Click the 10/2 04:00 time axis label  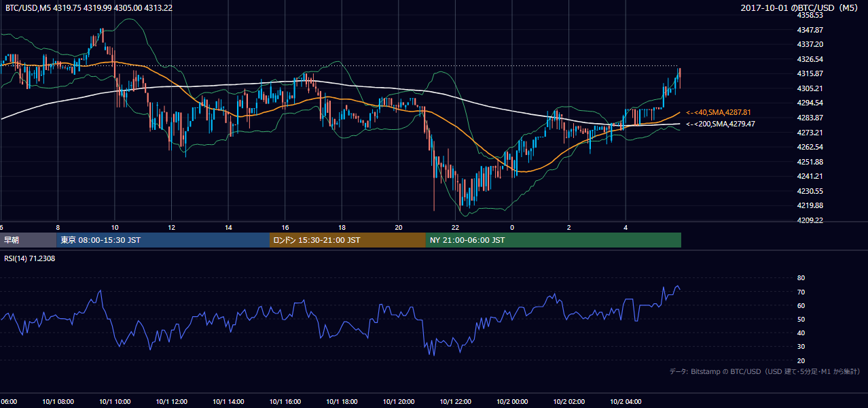coord(626,402)
